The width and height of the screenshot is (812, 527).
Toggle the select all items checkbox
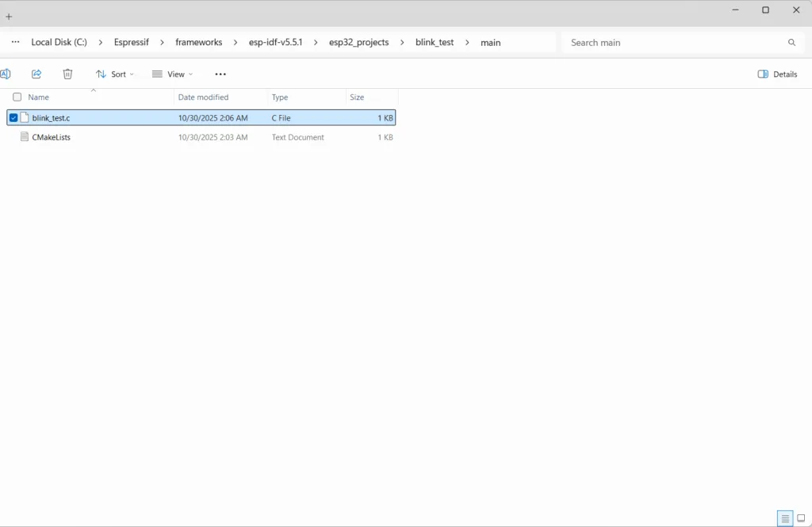(17, 97)
